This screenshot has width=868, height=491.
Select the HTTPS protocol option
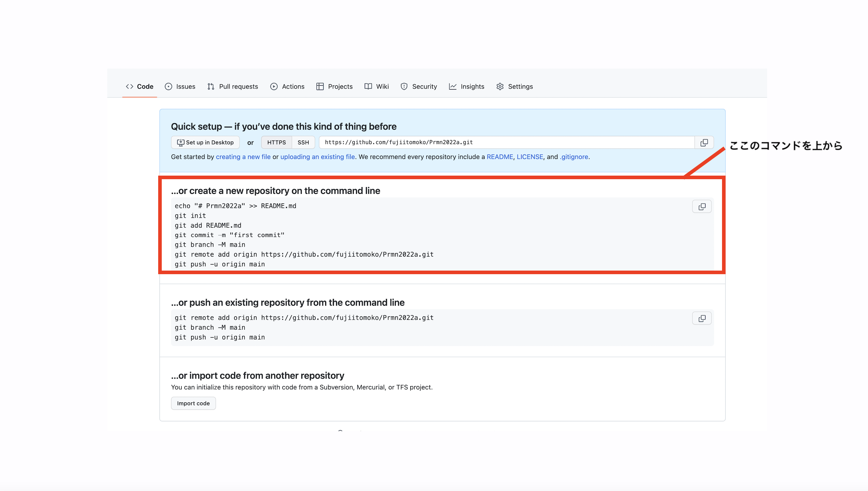pyautogui.click(x=276, y=142)
